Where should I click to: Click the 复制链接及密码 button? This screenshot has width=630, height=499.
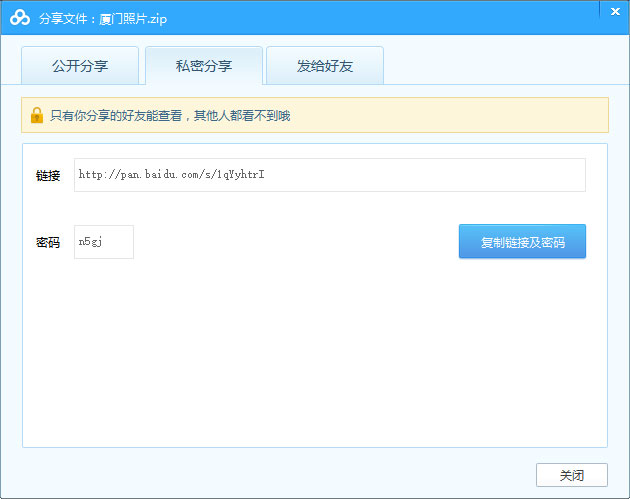(x=522, y=241)
